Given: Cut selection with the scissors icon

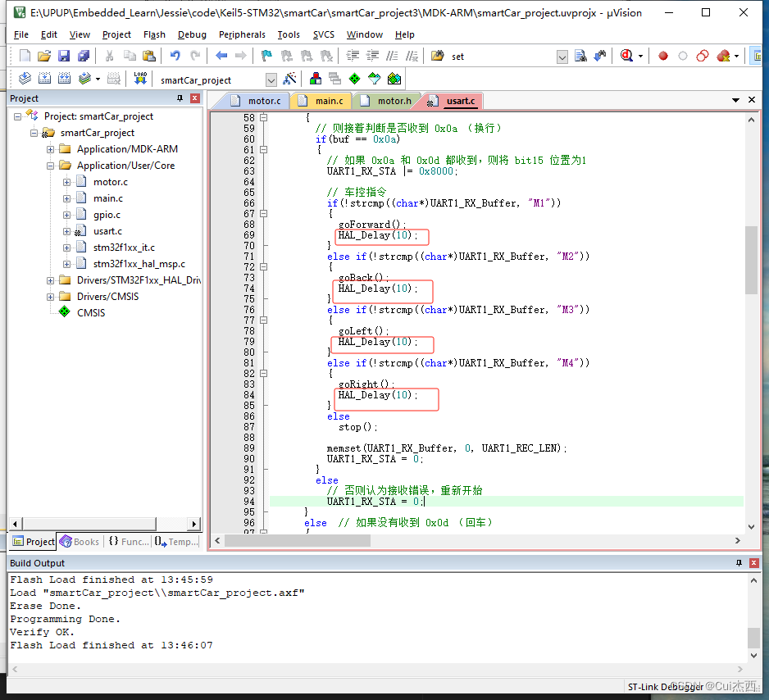Looking at the screenshot, I should (109, 56).
